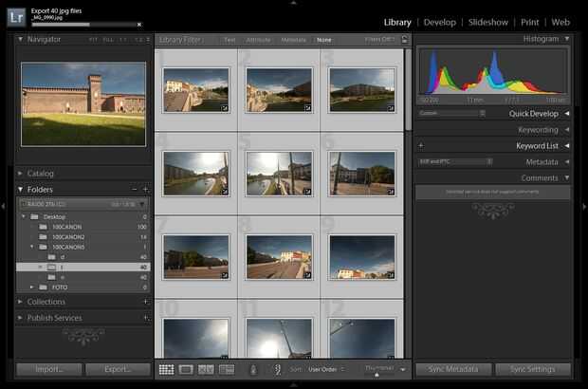The image size is (588, 389).
Task: Select the None library filter
Action: click(324, 40)
